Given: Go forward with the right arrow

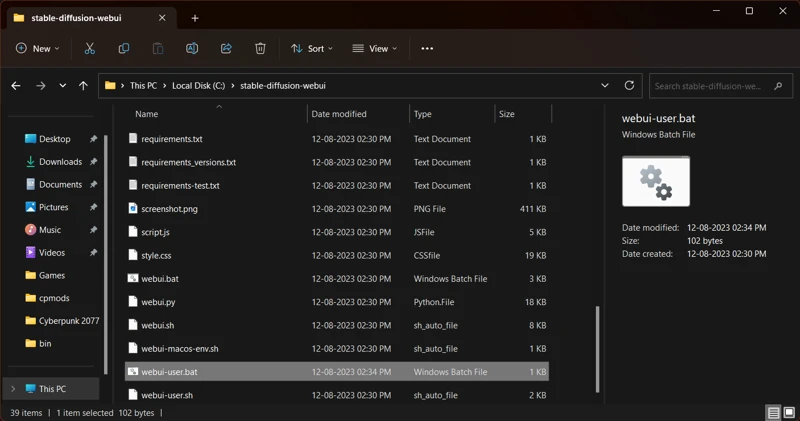Looking at the screenshot, I should tap(41, 86).
